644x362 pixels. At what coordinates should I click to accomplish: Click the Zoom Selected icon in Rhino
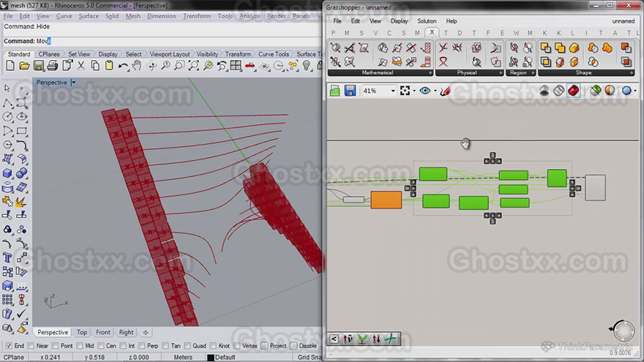pos(208,66)
